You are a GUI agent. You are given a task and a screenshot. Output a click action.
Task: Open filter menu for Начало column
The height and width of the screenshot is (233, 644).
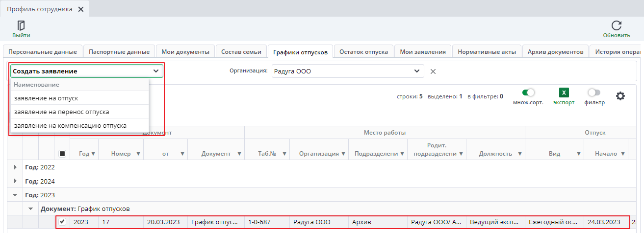[x=623, y=154]
